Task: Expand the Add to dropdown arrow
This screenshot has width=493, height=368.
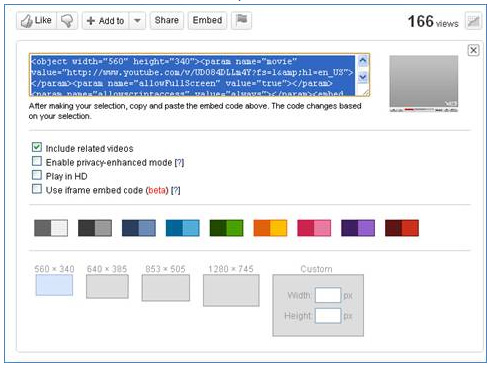Action: 137,21
